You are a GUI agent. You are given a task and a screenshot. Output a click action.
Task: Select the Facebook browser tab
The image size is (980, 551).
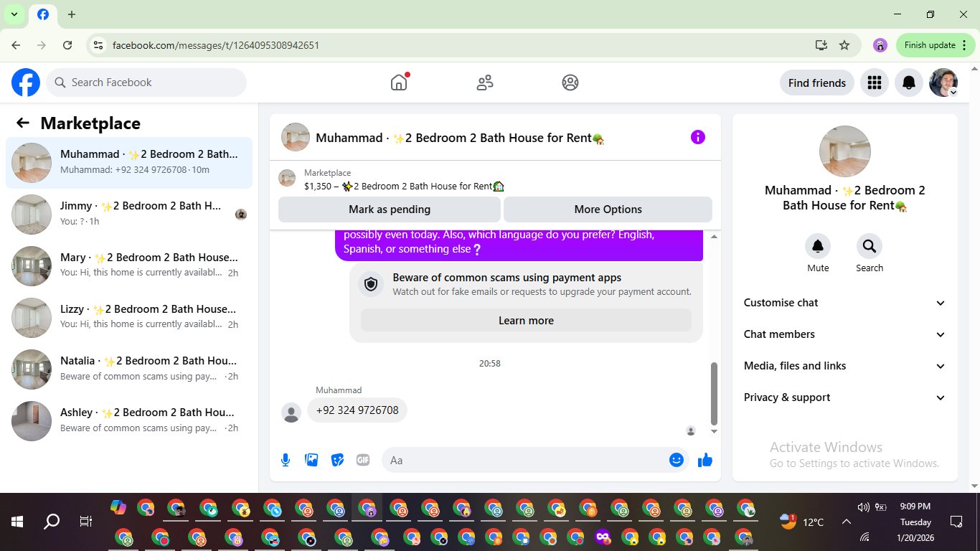coord(43,15)
